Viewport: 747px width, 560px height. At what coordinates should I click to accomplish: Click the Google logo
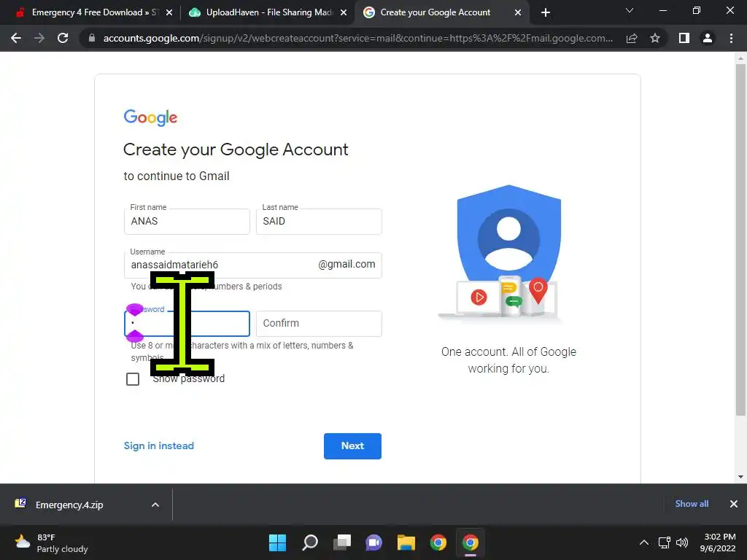[x=150, y=117]
